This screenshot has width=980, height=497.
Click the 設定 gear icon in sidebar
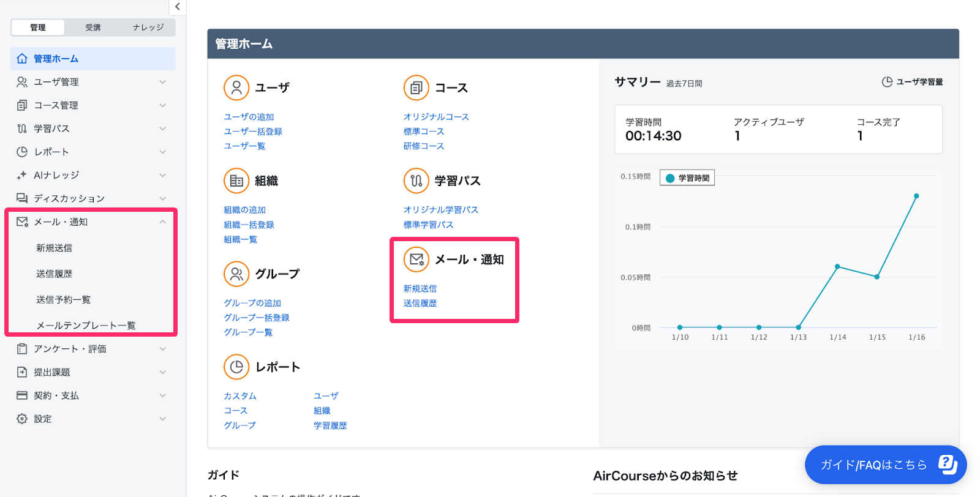coord(22,419)
